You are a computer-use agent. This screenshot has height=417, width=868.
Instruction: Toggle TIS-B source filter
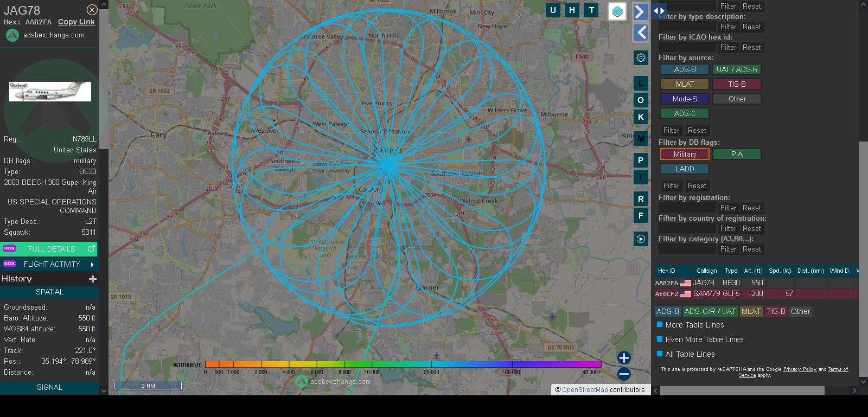click(737, 84)
